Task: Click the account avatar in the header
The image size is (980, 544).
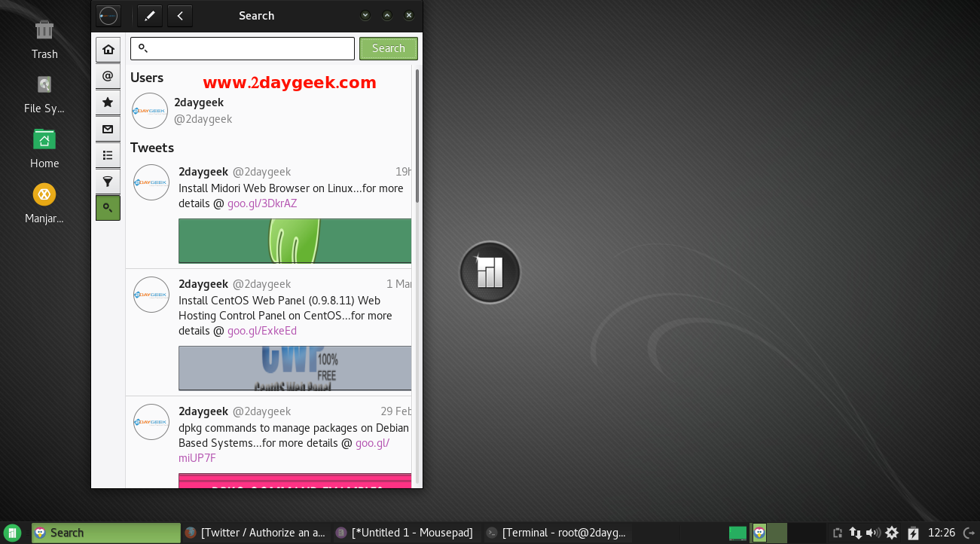Action: (108, 15)
